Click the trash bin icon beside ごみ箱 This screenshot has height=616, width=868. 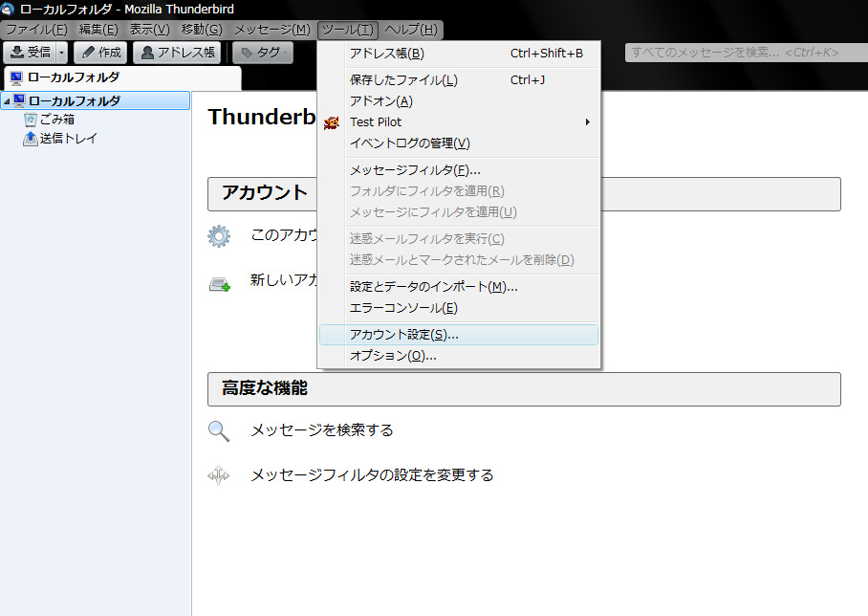coord(31,120)
